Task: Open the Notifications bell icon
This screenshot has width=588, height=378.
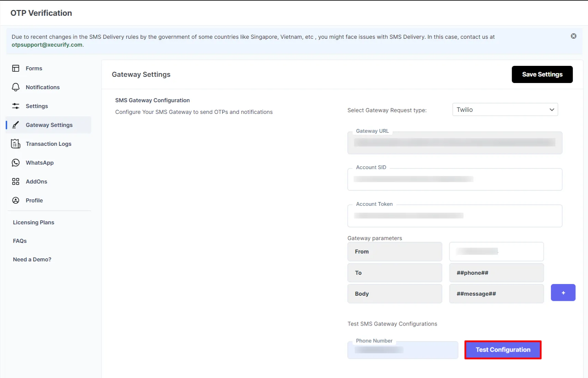Action: 16,87
